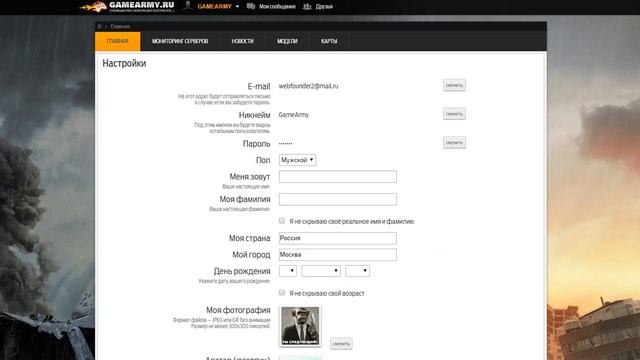Image resolution: width=640 pixels, height=360 pixels.
Task: Open the birthday day dropdown
Action: click(288, 271)
